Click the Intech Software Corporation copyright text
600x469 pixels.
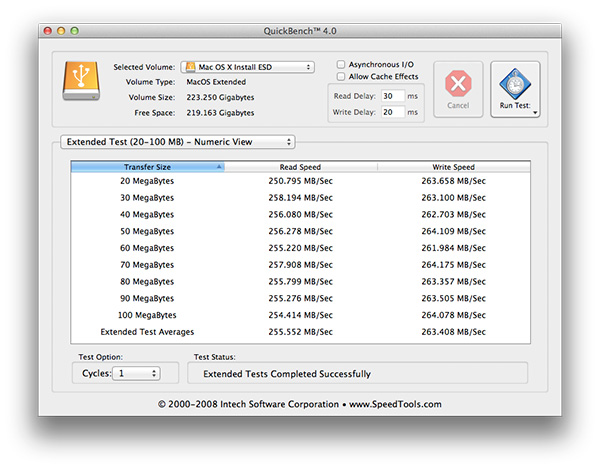pos(300,404)
